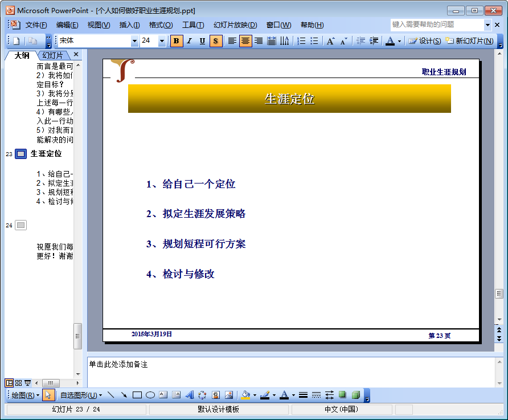The image size is (508, 420).
Task: Click New Slide (新幻灯片) button
Action: coord(469,41)
